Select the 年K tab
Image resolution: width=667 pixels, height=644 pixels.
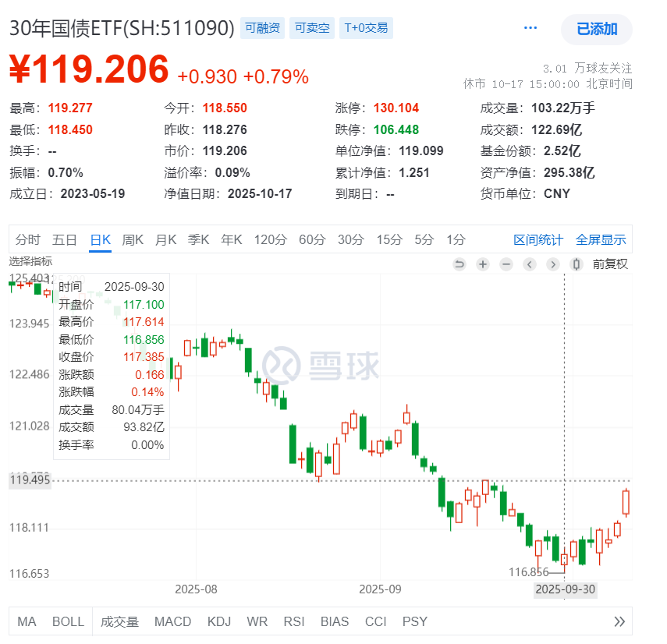tap(232, 240)
